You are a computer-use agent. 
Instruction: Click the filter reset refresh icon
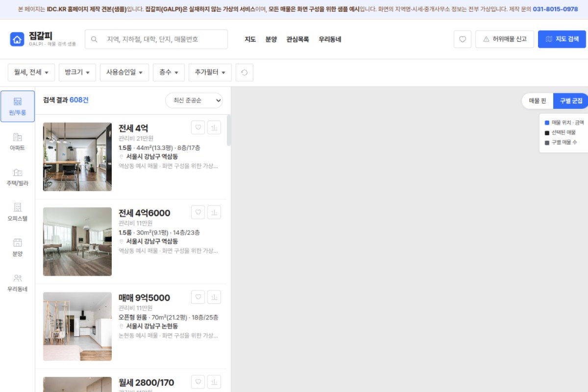pos(245,73)
